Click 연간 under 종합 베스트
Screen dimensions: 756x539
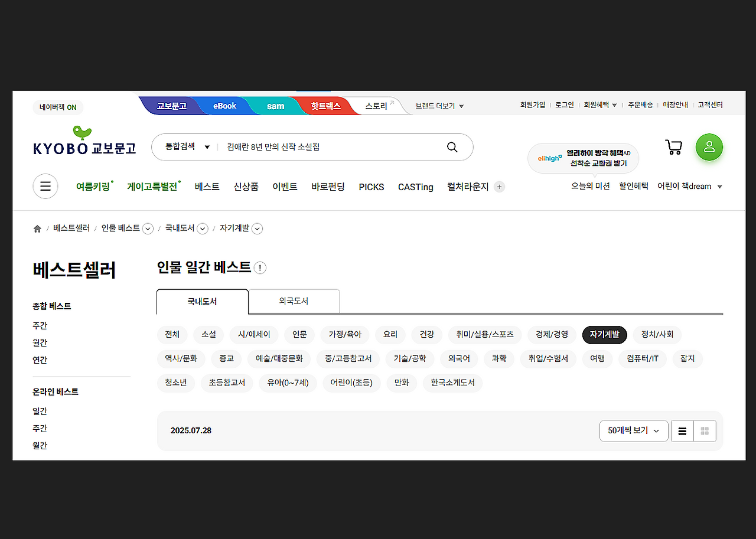pyautogui.click(x=40, y=360)
